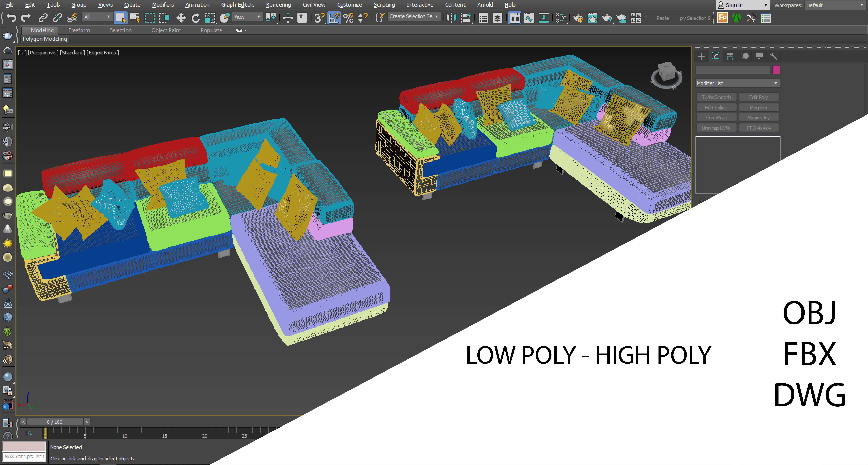
Task: Switch to the Freeform ribbon tab
Action: coord(79,30)
